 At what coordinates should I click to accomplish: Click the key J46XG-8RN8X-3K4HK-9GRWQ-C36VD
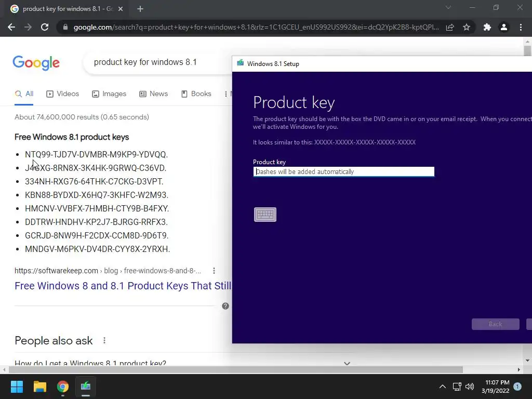[96, 168]
